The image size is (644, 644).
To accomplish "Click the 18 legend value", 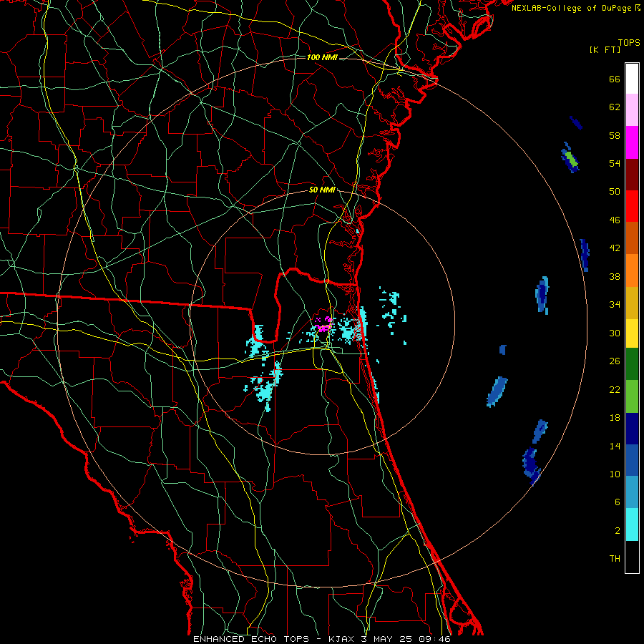I will click(615, 418).
